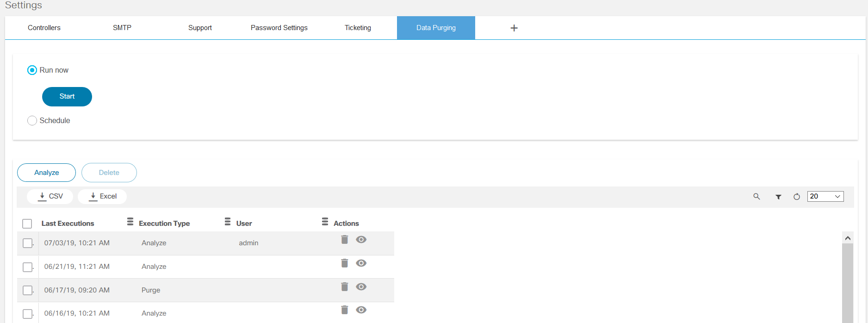Screen dimensions: 868x323
Task: Select the Schedule radio option
Action: coord(32,121)
